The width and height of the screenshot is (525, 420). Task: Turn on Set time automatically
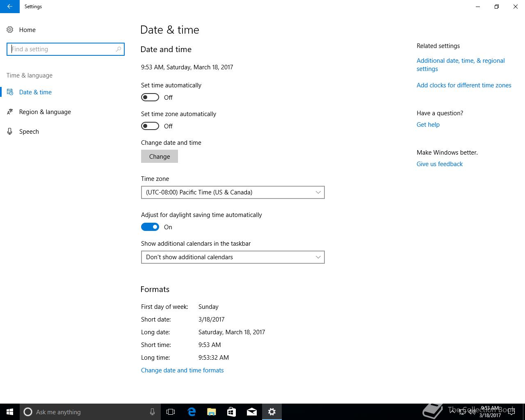[x=150, y=97]
